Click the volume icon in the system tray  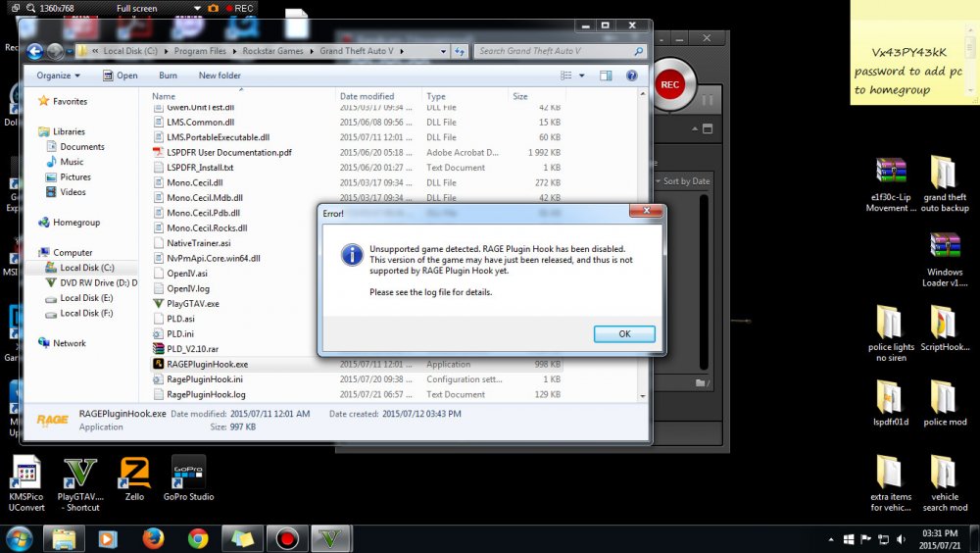901,538
